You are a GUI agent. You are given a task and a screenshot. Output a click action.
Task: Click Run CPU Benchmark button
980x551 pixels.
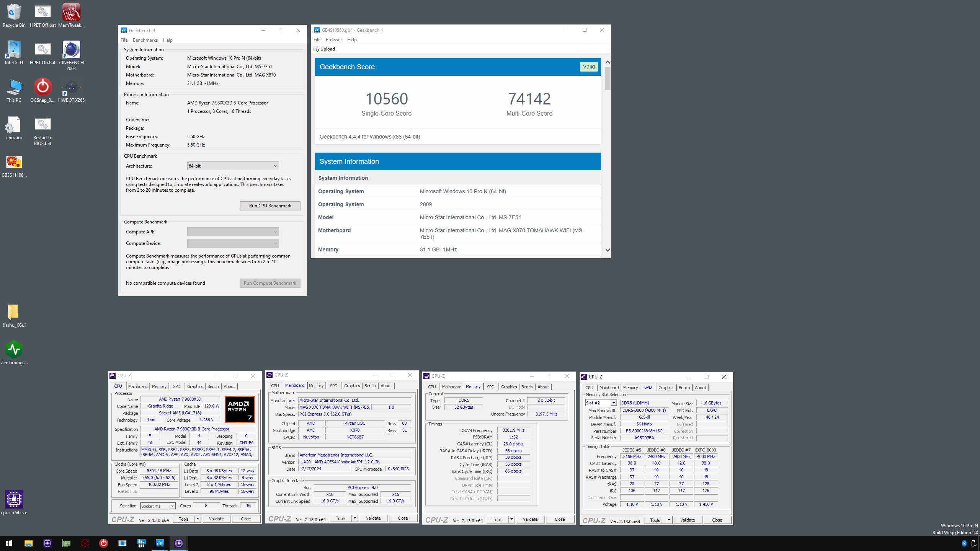(270, 206)
